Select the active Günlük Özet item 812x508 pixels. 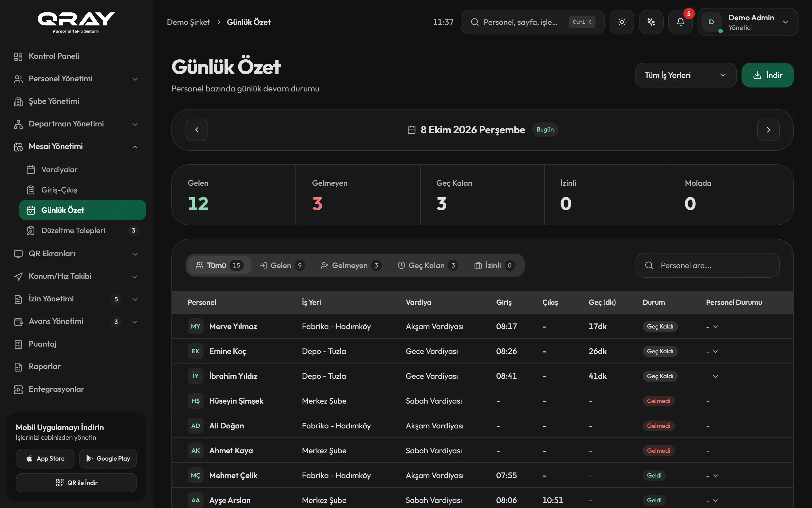point(83,210)
